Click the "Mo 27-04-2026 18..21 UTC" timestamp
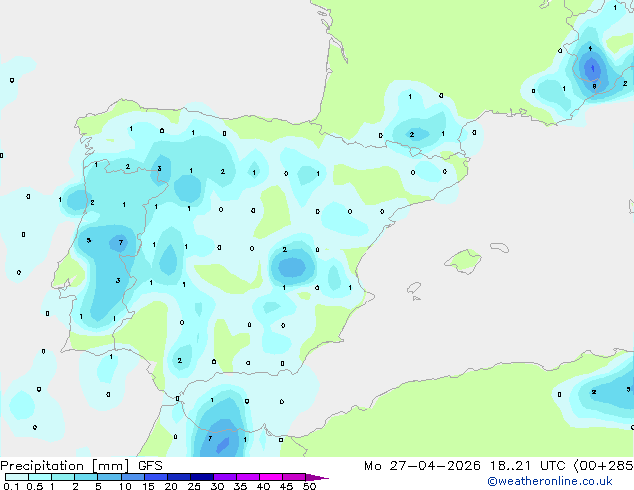This screenshot has width=634, height=490. pos(465,466)
